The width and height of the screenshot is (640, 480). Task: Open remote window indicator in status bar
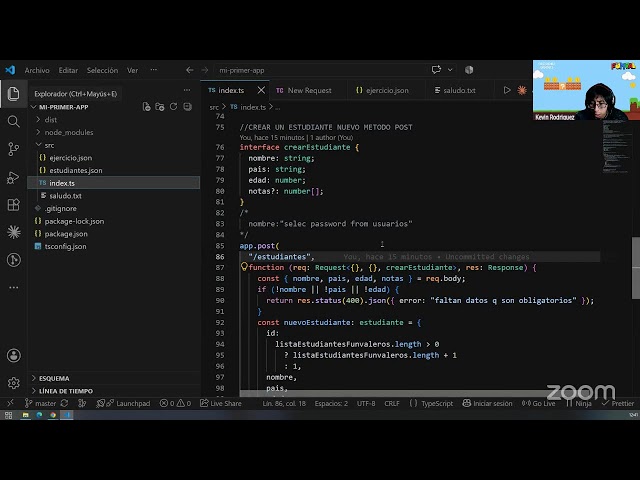click(x=10, y=403)
